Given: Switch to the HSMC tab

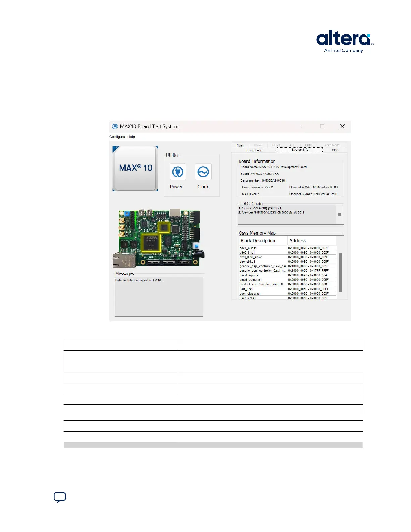Looking at the screenshot, I should click(x=258, y=145).
